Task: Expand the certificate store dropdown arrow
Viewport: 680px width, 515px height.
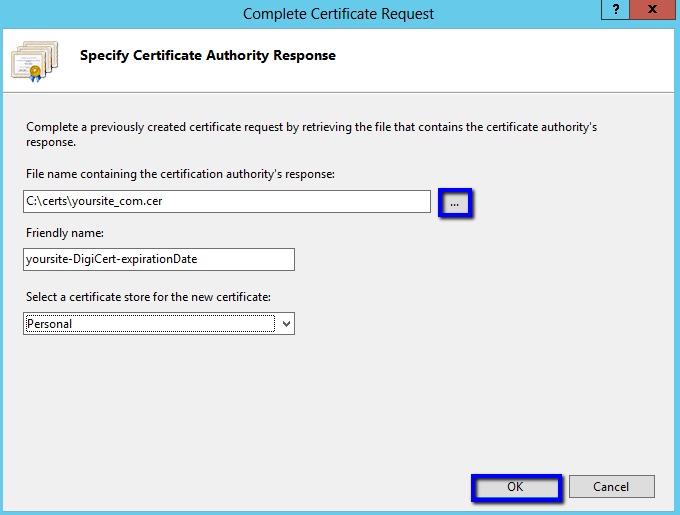Action: click(x=286, y=324)
